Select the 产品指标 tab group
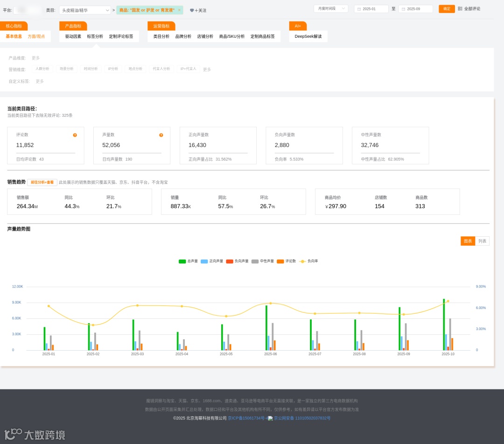The image size is (504, 444). (x=73, y=26)
